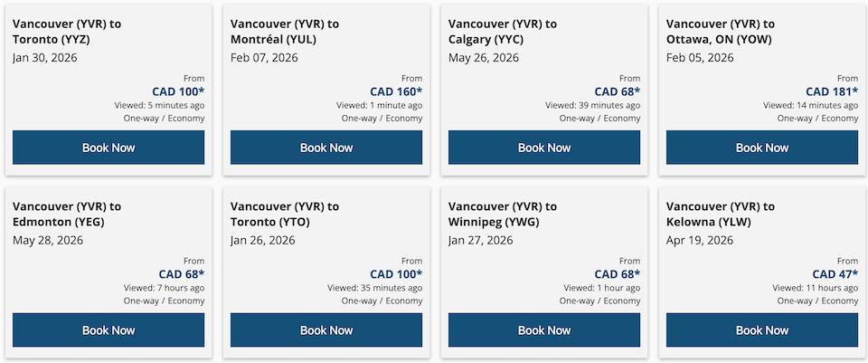Click the May 26, 2026 Calgary date
The image size is (868, 363).
(x=484, y=58)
